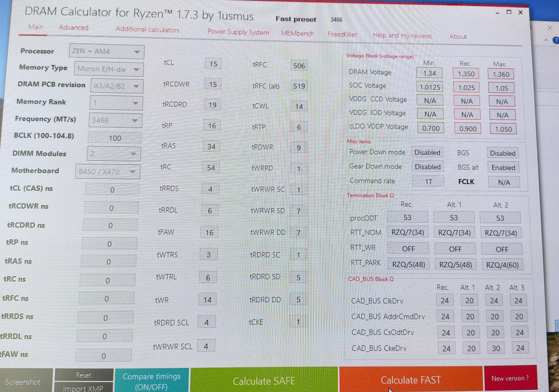Open the Additional calculators tab
Viewport: 559px width, 392px height.
tap(147, 30)
